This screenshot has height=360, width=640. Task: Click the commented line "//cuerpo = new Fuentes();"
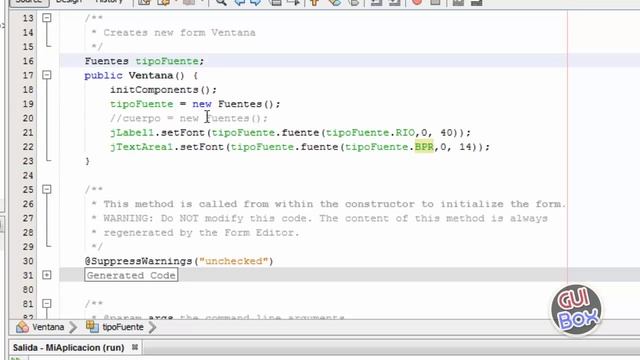coord(189,118)
